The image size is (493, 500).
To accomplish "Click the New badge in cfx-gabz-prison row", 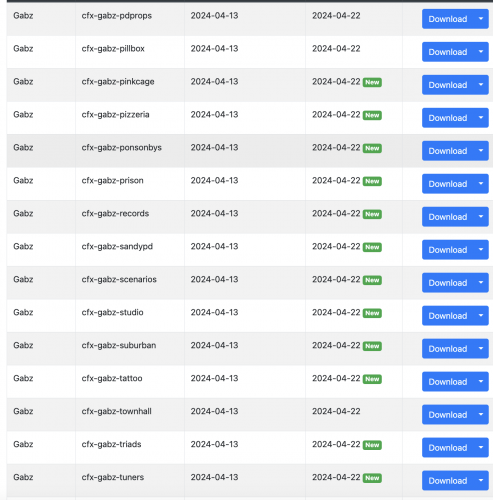I will coord(372,181).
